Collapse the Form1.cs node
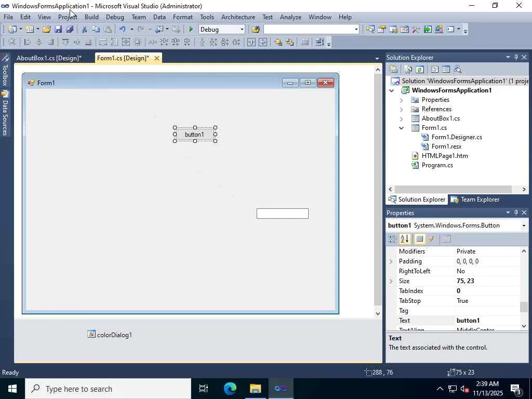The height and width of the screenshot is (399, 532). (x=402, y=128)
